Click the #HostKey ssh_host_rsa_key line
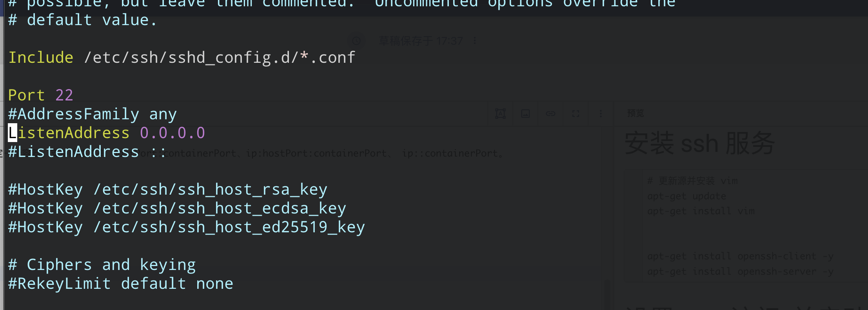868x310 pixels. 168,190
